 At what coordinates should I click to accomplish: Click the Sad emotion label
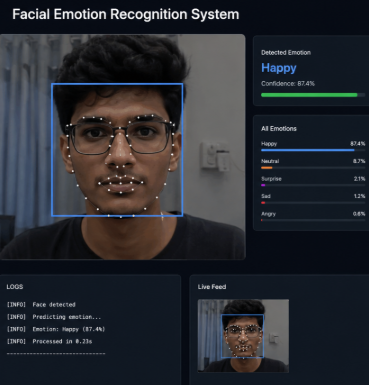[x=266, y=196]
